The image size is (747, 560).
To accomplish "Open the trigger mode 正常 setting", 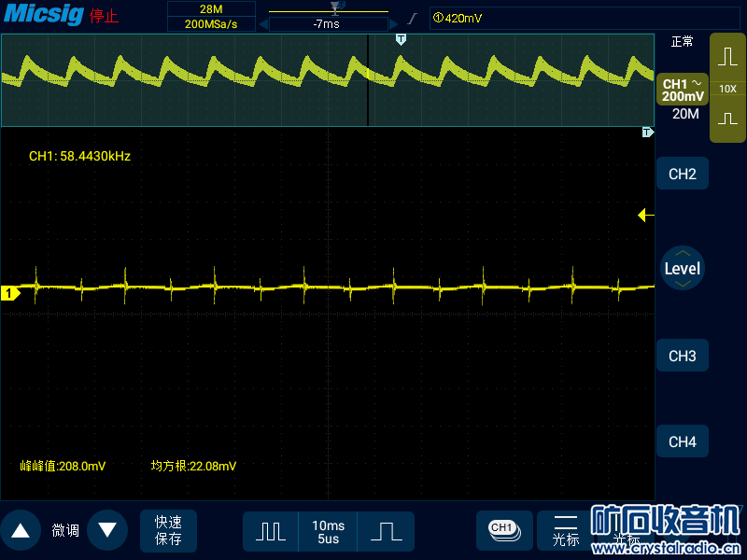I will pyautogui.click(x=682, y=42).
